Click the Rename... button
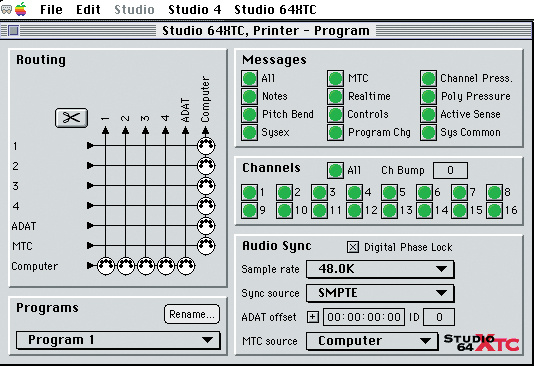 pyautogui.click(x=192, y=314)
